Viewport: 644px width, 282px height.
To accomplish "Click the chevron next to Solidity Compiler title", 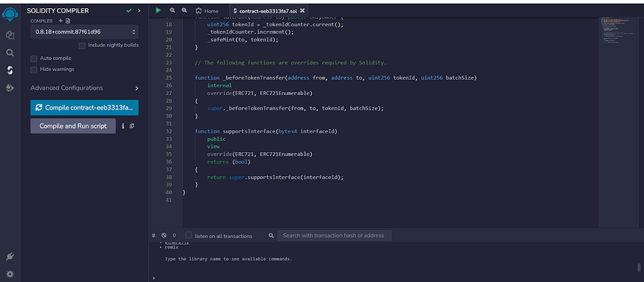I will click(x=139, y=11).
